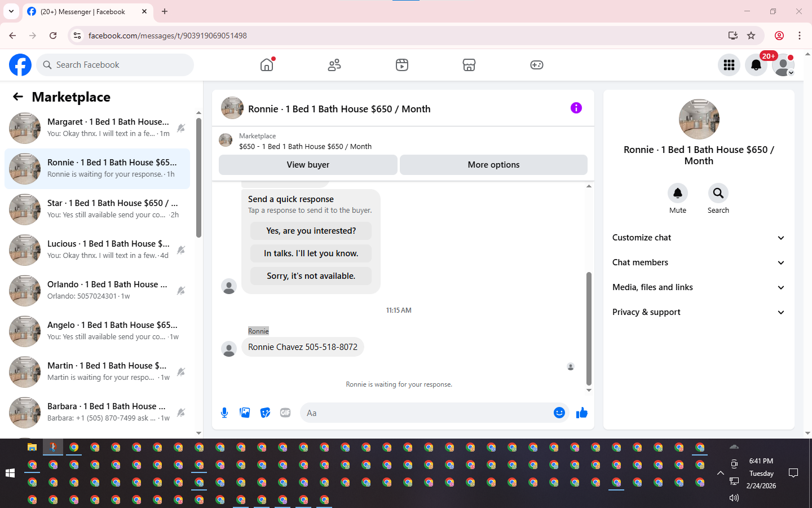812x508 pixels.
Task: Search in conversation magnifier icon
Action: pyautogui.click(x=718, y=193)
